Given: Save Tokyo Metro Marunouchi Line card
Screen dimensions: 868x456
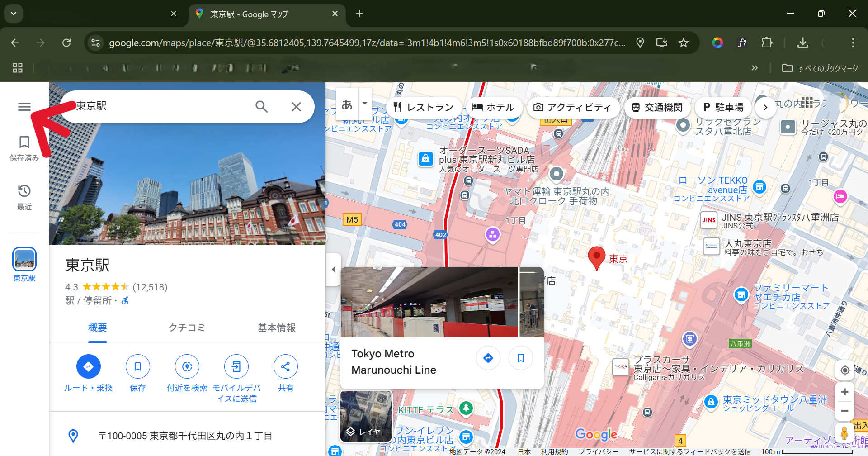Looking at the screenshot, I should [x=520, y=358].
